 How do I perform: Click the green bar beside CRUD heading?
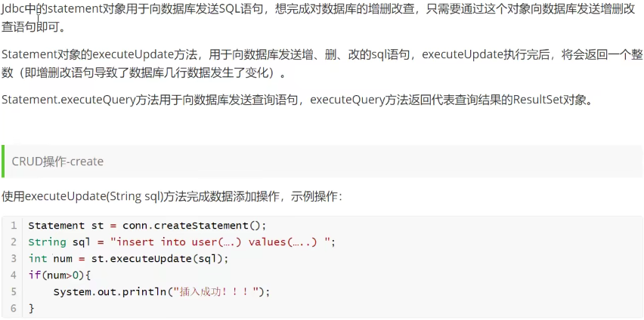(x=3, y=162)
